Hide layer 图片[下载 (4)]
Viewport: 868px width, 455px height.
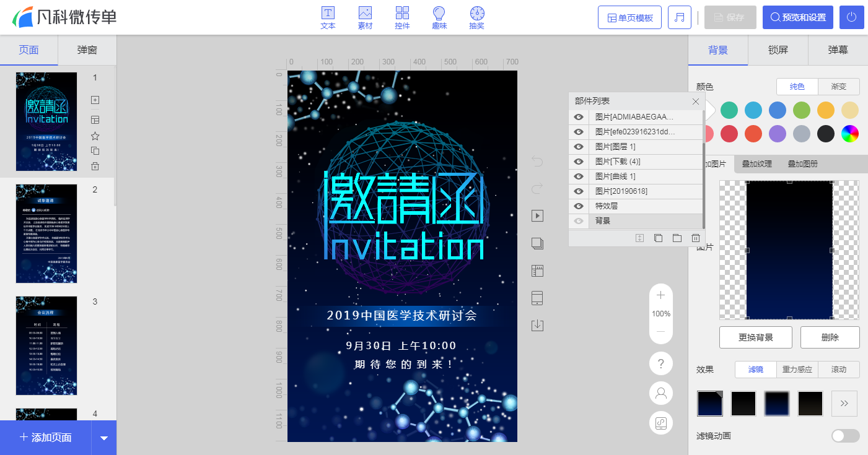click(579, 161)
